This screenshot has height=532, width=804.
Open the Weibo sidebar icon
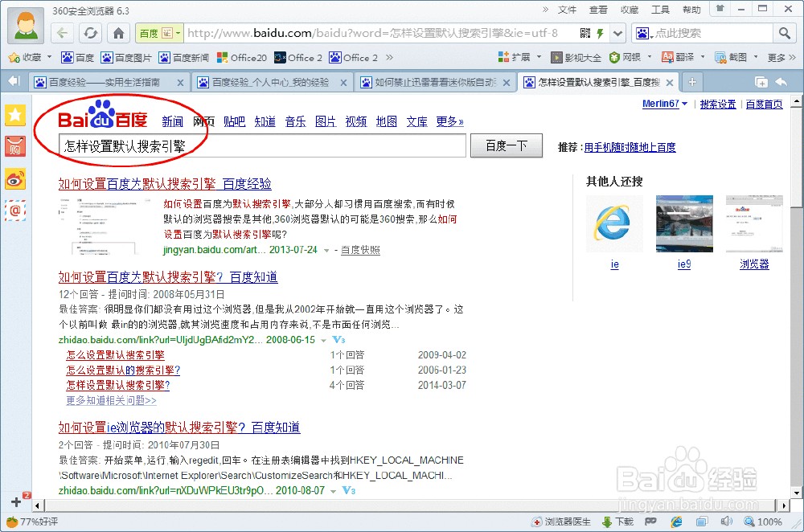point(15,179)
